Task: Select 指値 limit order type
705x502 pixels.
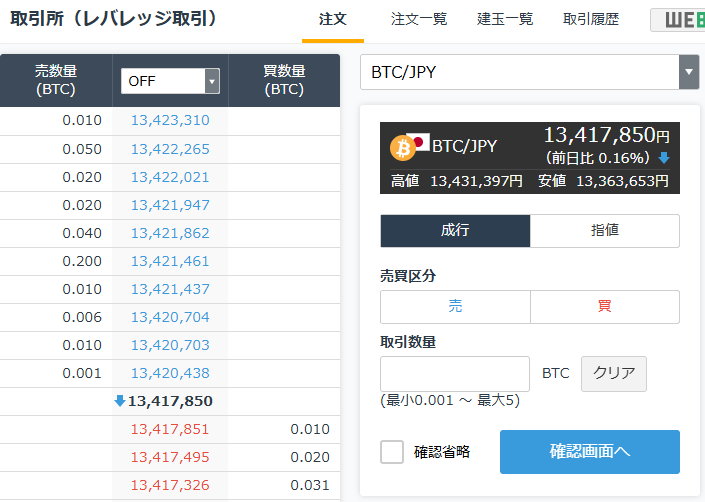Action: tap(605, 231)
